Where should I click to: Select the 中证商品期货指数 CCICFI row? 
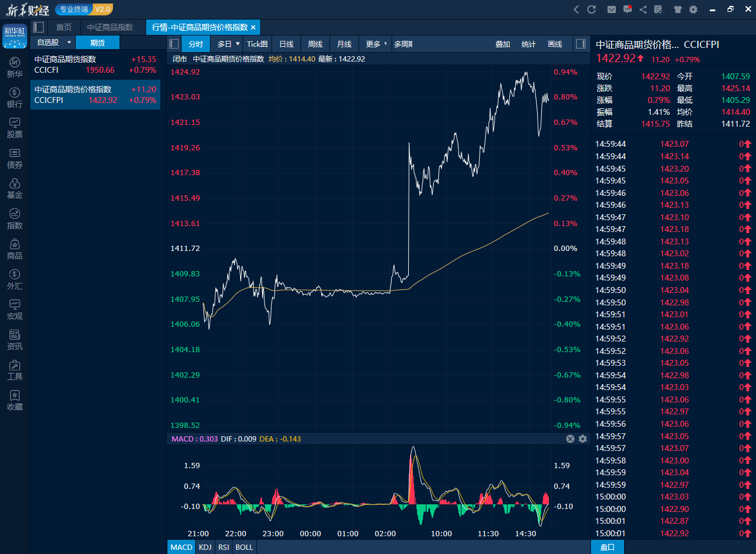tap(95, 65)
